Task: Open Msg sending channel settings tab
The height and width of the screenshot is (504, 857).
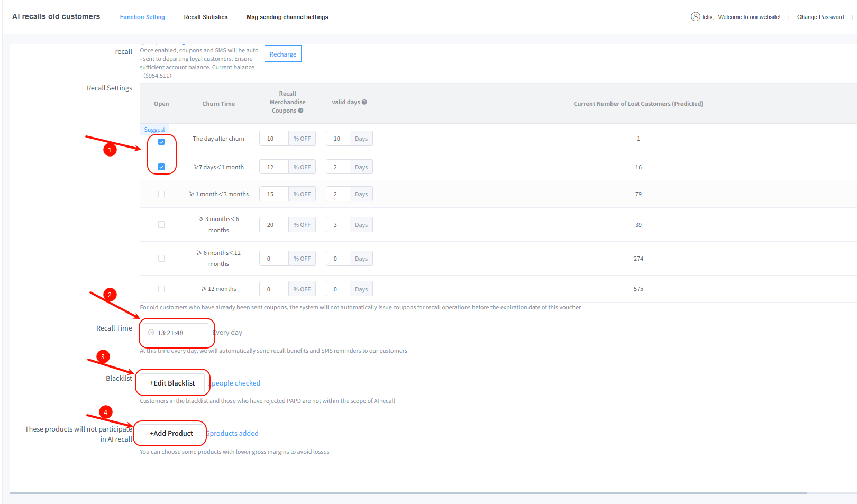Action: point(287,17)
